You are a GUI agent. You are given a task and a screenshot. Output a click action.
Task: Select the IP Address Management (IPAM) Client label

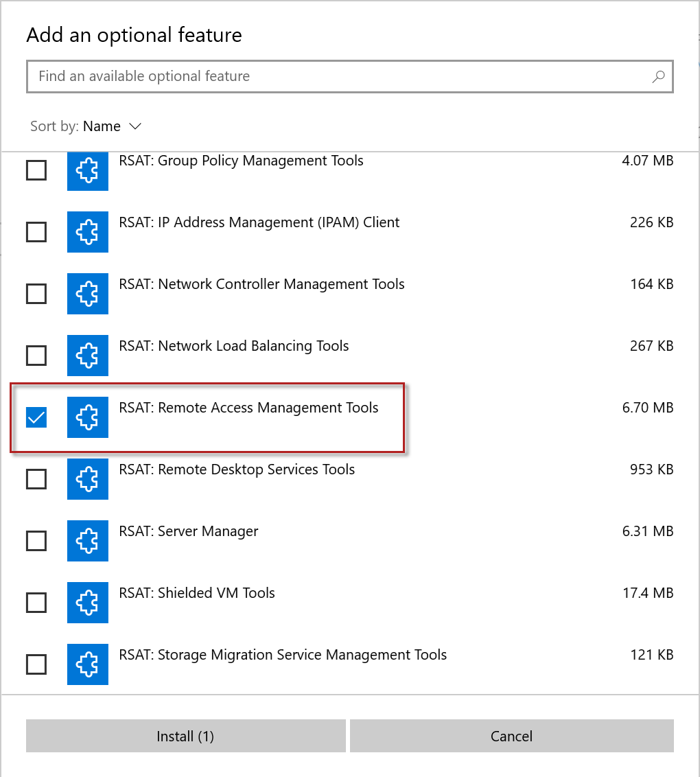tap(259, 222)
